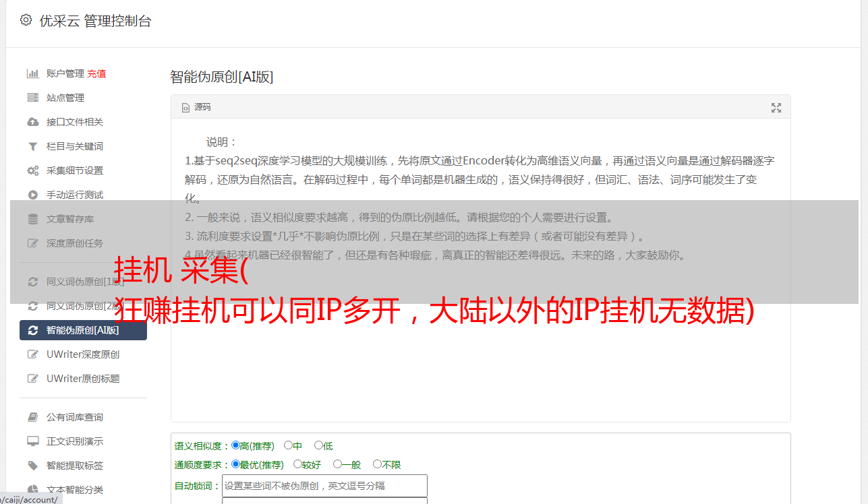Open 账户管理 menu item

65,73
